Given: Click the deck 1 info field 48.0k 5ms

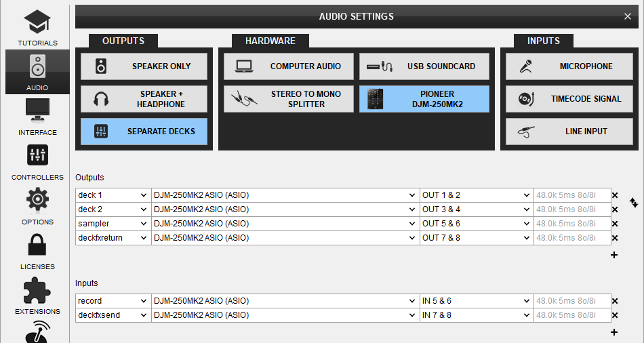Looking at the screenshot, I should (572, 195).
